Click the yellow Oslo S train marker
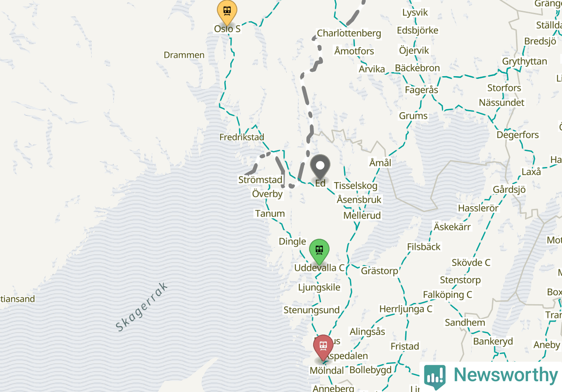This screenshot has width=562, height=392. [x=227, y=12]
